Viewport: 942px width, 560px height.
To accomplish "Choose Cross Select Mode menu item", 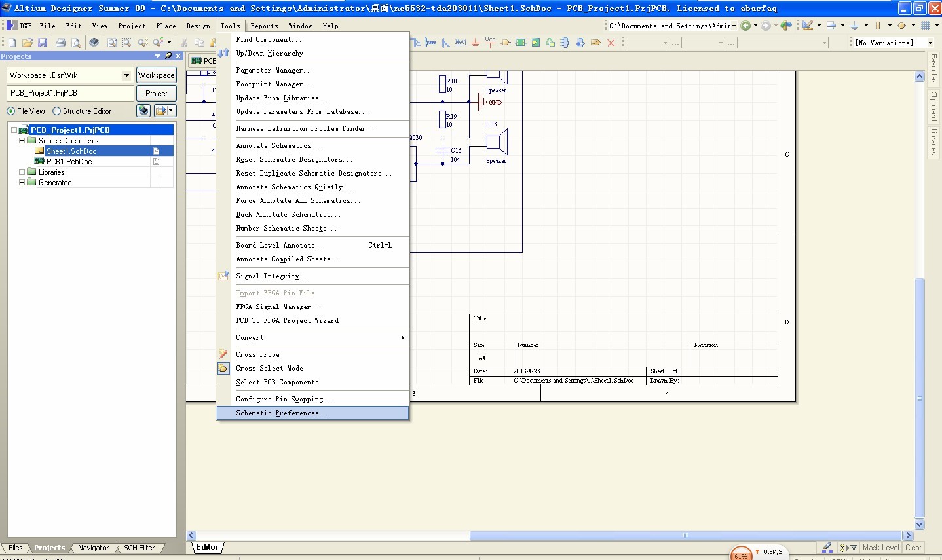I will tap(312, 369).
